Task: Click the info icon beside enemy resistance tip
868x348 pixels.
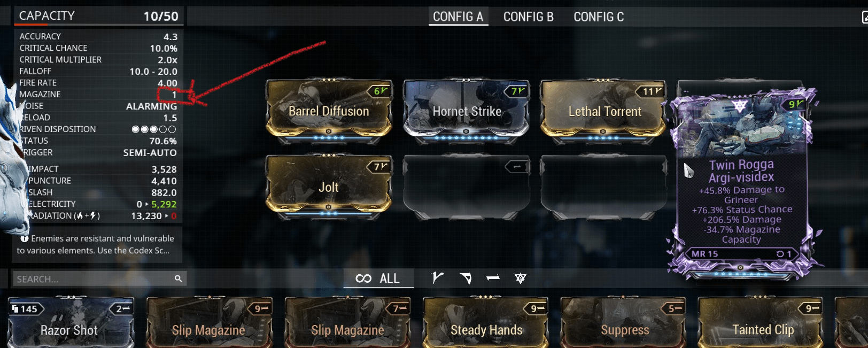Action: [x=24, y=238]
